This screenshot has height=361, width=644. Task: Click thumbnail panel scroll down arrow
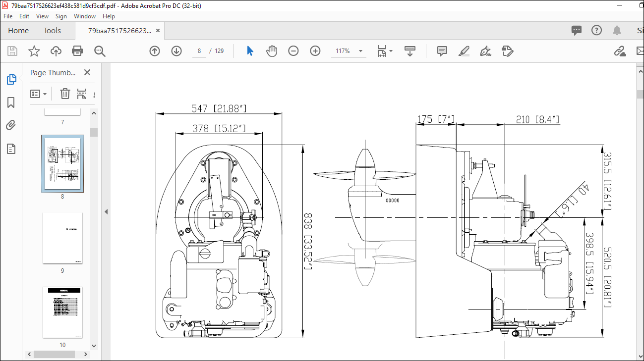pos(94,347)
